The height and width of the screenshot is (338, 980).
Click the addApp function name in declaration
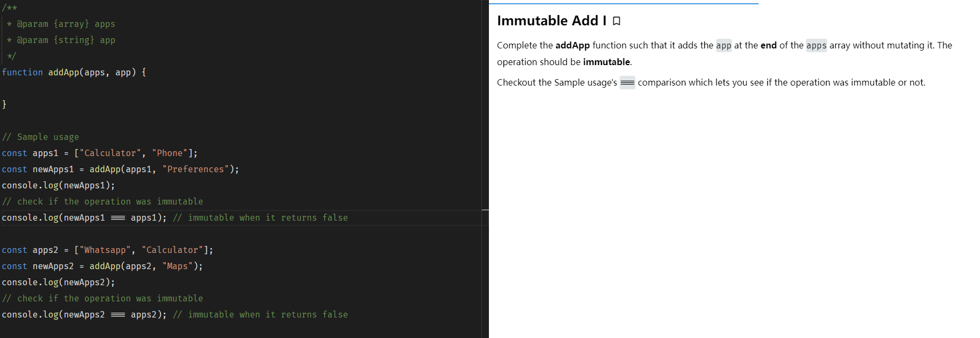(64, 72)
